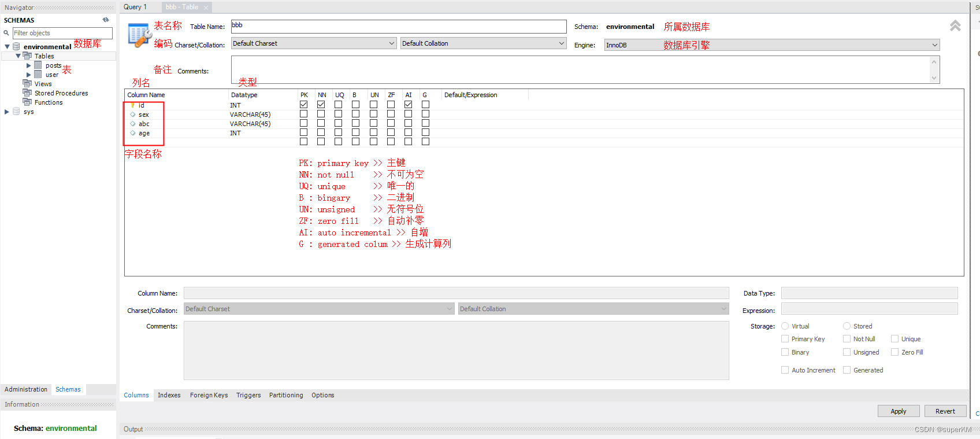
Task: Click the table editor icon
Action: [x=139, y=35]
